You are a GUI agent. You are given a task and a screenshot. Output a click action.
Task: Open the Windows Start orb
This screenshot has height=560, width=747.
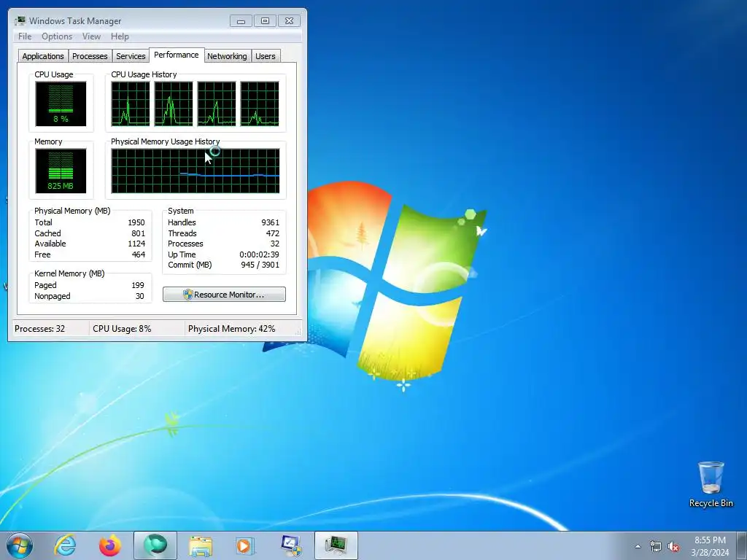click(x=20, y=545)
